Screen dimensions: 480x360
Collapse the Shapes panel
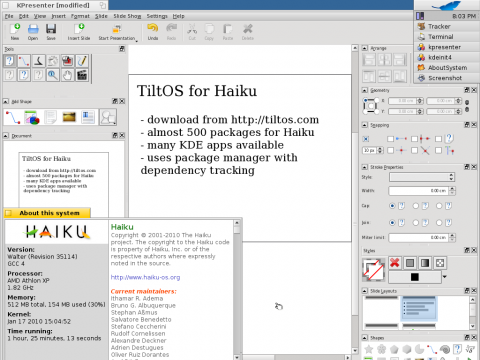coord(365,338)
